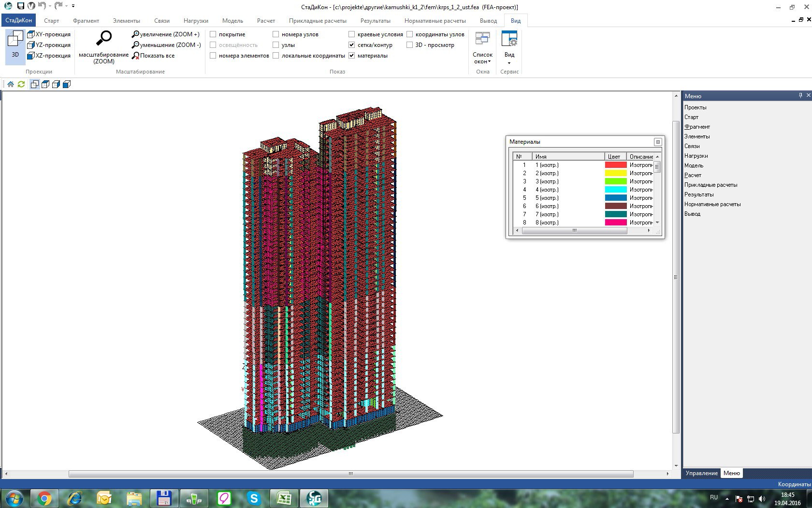Image resolution: width=812 pixels, height=508 pixels.
Task: Switch to XY-проекция view
Action: pyautogui.click(x=48, y=34)
